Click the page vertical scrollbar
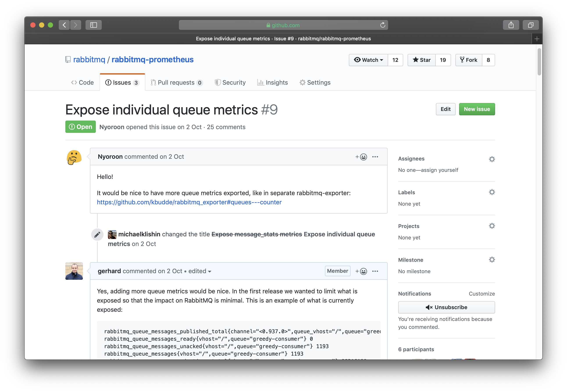Screen dimensions: 567x392 coord(539,62)
